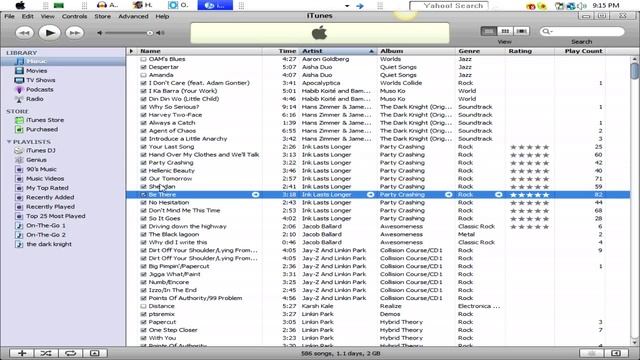640x360 pixels.
Task: Open the Recently Added playlist
Action: pyautogui.click(x=50, y=197)
